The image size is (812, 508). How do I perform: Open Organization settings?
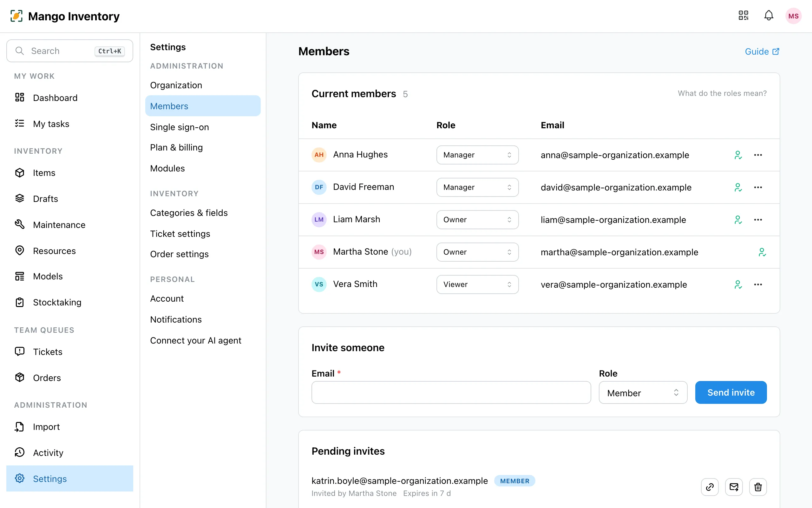tap(203, 85)
